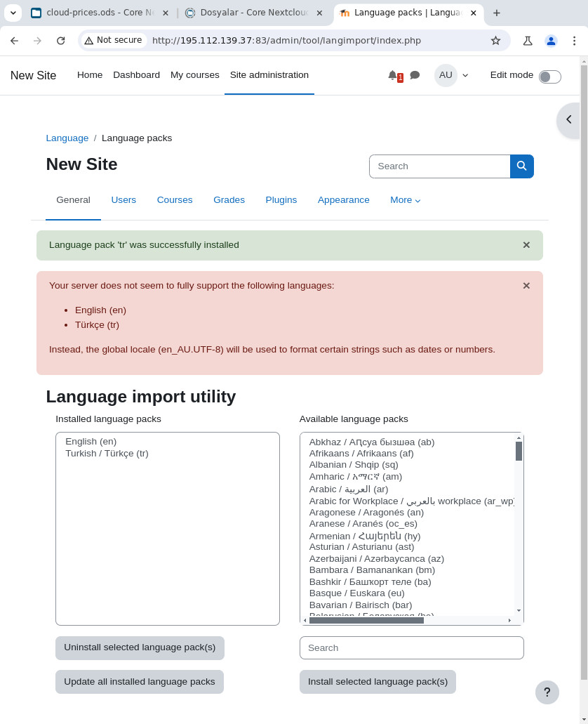Dismiss the language support warning alert
This screenshot has height=724, width=588.
526,285
